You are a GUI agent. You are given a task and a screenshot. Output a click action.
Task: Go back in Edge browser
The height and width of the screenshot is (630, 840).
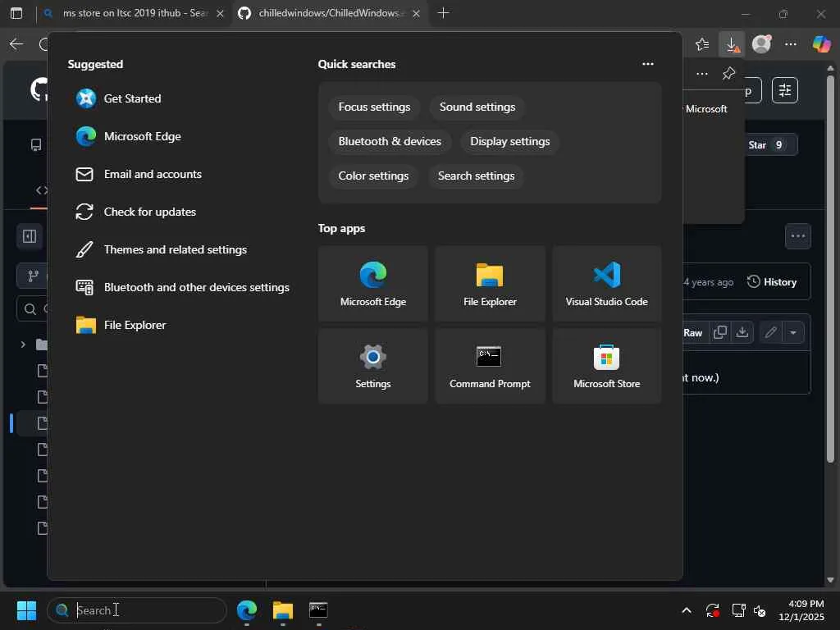(x=16, y=44)
